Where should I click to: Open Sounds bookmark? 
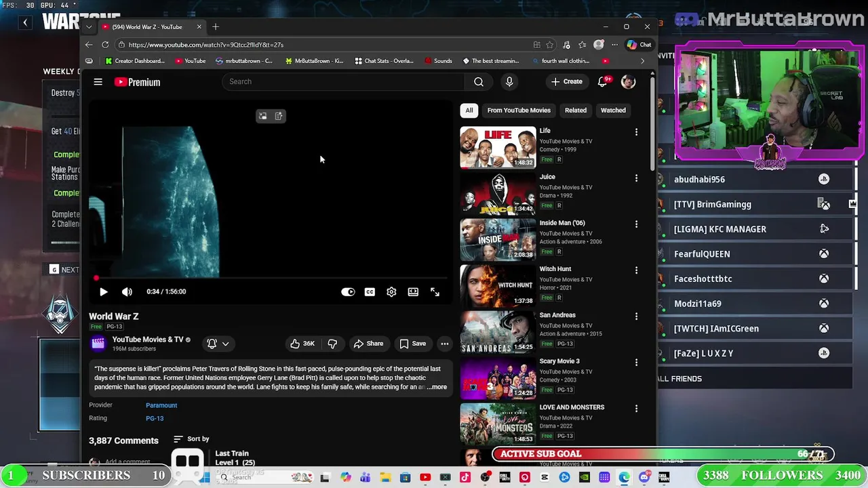coord(438,61)
